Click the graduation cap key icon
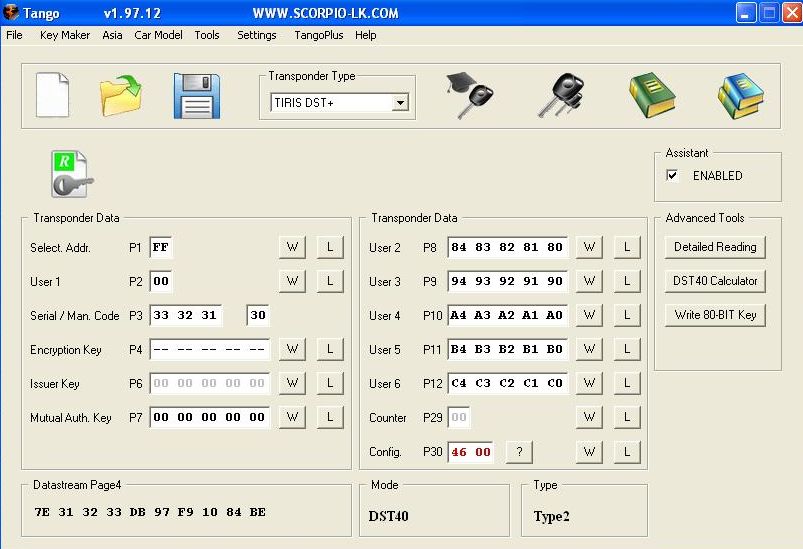Image resolution: width=803 pixels, height=549 pixels. 469,95
